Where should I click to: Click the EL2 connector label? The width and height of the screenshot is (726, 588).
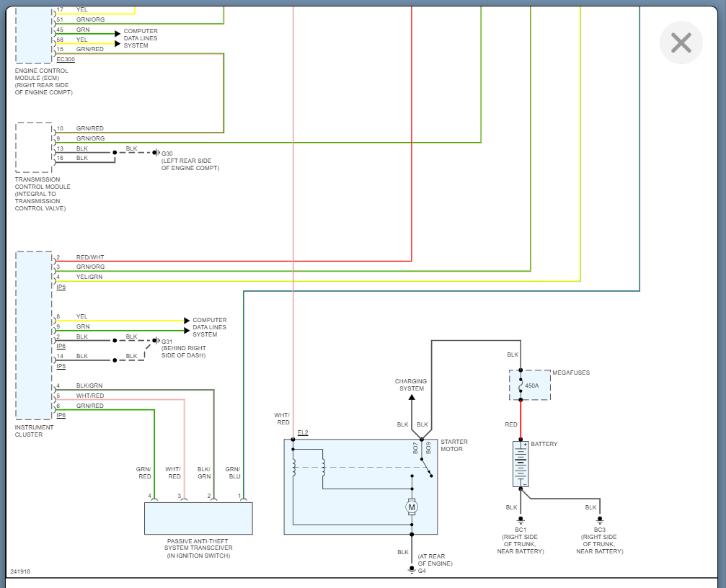click(x=303, y=432)
